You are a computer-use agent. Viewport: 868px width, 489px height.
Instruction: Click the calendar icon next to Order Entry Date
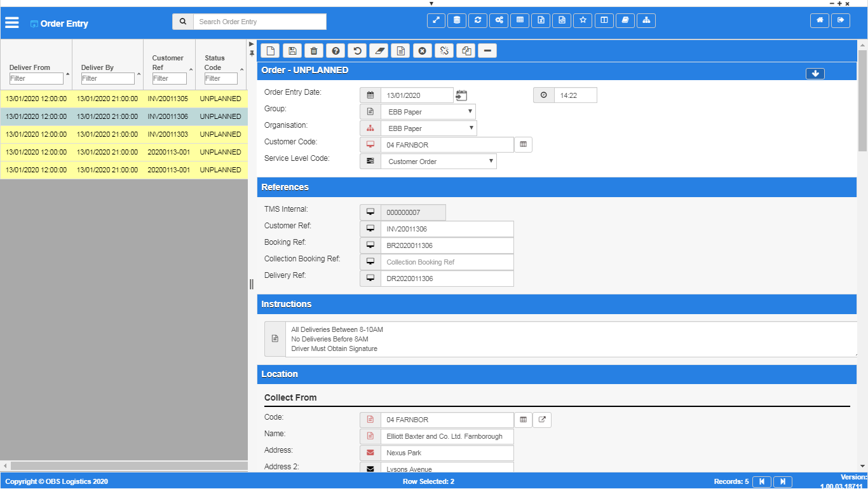461,95
